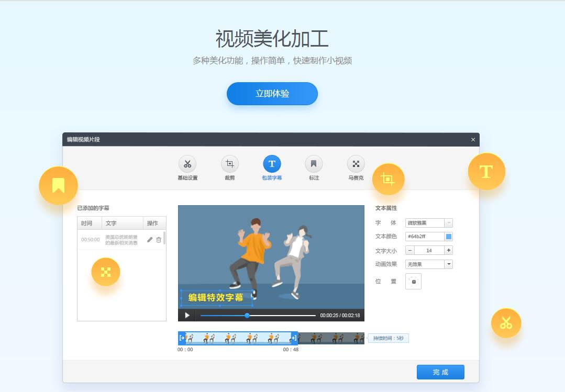565x392 pixels.
Task: Select the 基础设置 basic settings scissors tool
Action: pyautogui.click(x=187, y=164)
